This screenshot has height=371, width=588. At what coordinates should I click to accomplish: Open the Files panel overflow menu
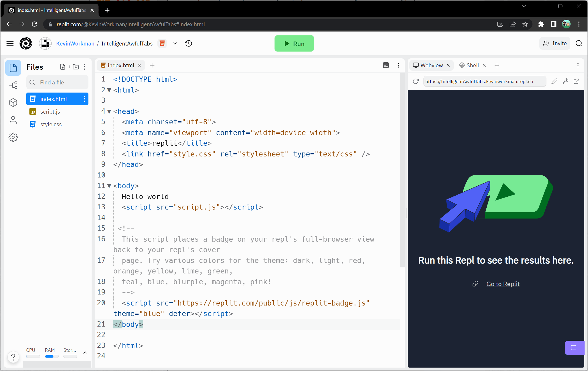point(84,67)
